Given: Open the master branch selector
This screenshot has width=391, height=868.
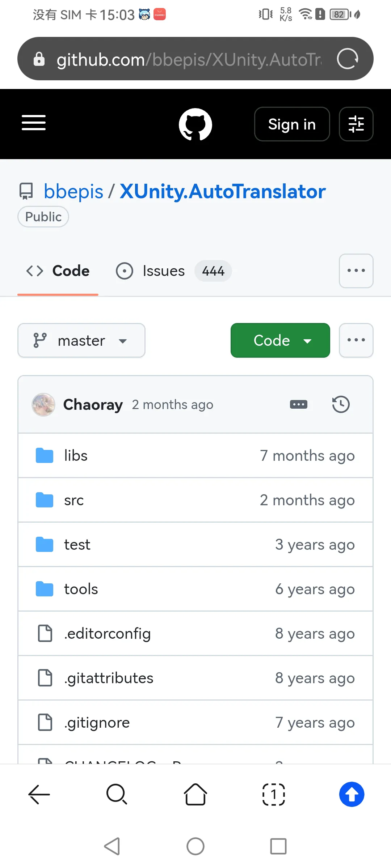Looking at the screenshot, I should pyautogui.click(x=81, y=340).
